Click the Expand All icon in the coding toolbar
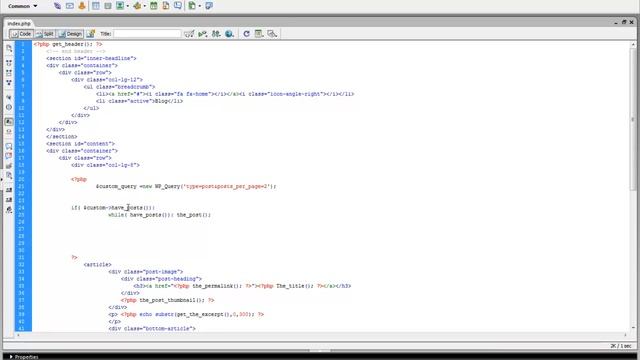The image size is (640, 360). click(9, 83)
